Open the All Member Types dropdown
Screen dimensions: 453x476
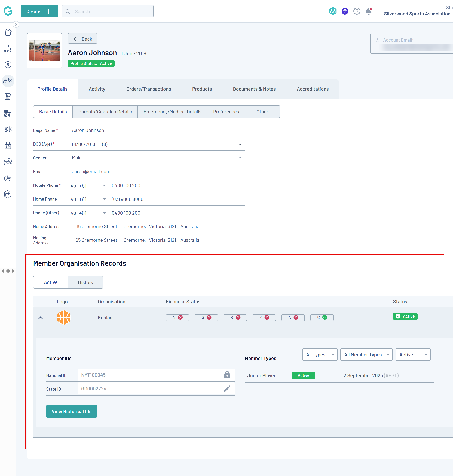point(366,354)
